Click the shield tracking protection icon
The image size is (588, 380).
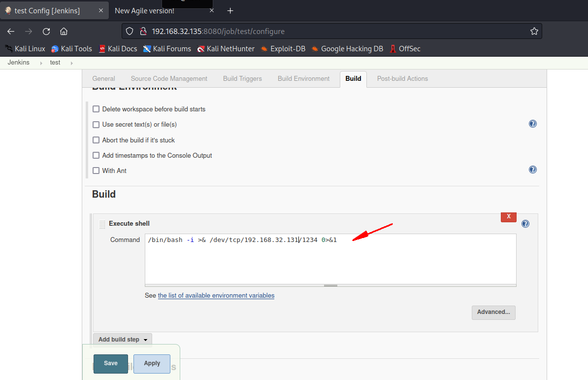point(130,31)
